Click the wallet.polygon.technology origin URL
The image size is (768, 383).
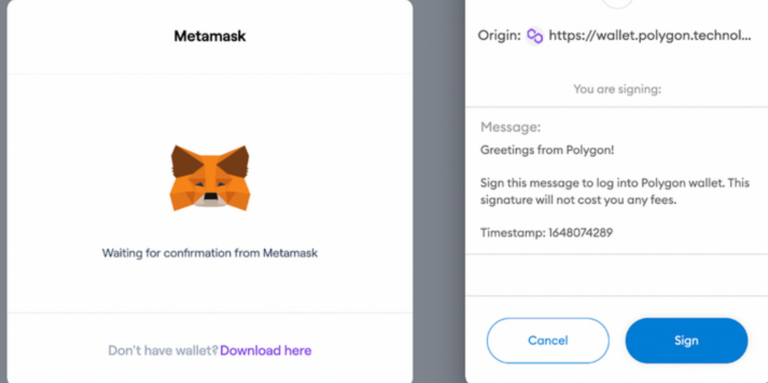(x=649, y=36)
